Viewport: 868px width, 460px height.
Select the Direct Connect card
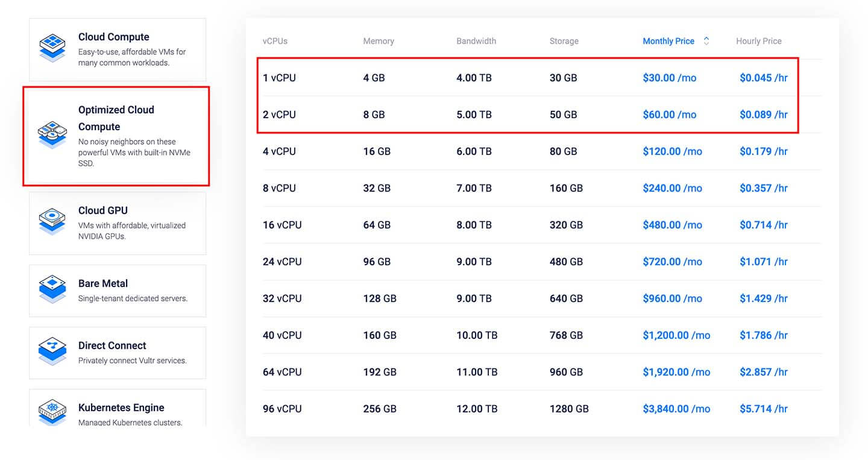[x=118, y=353]
